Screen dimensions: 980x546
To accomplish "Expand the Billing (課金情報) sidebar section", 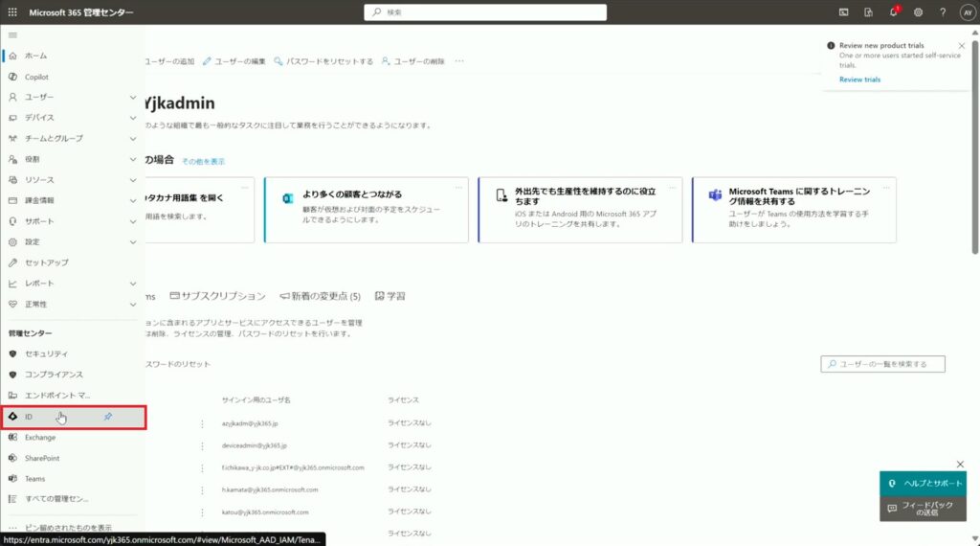I will [x=132, y=201].
